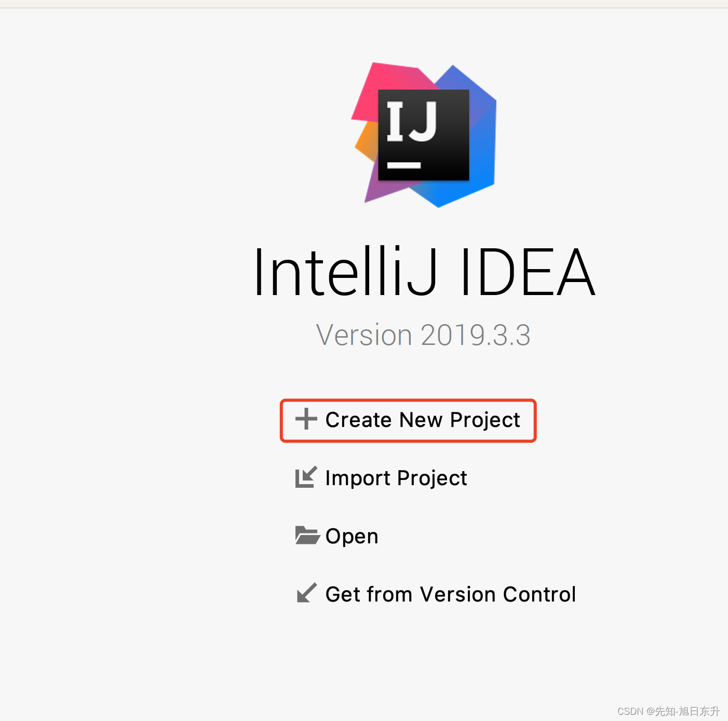The image size is (728, 721).
Task: Select the Create New Project label
Action: 423,420
